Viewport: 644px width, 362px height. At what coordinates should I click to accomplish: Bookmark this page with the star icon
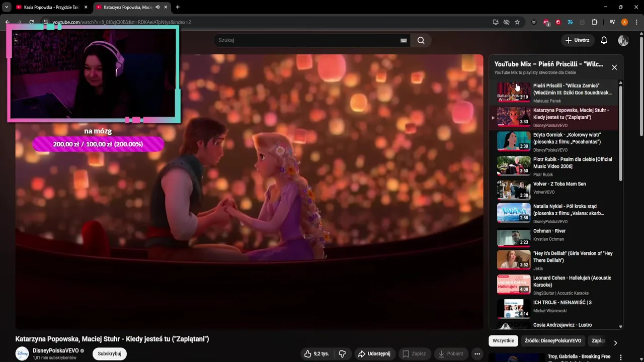point(517,22)
